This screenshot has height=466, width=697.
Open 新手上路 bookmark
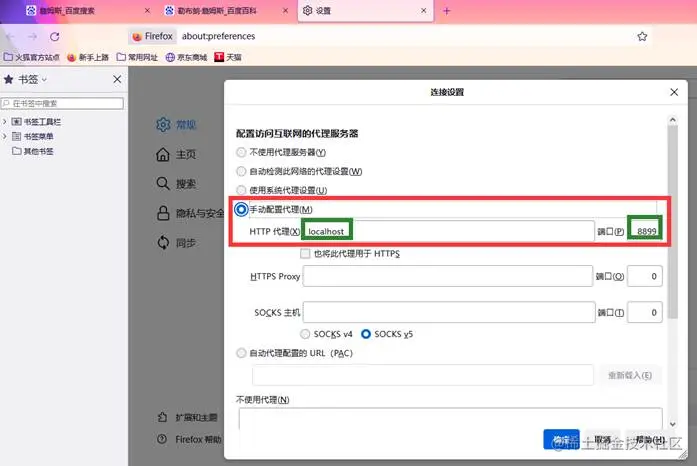coord(88,57)
